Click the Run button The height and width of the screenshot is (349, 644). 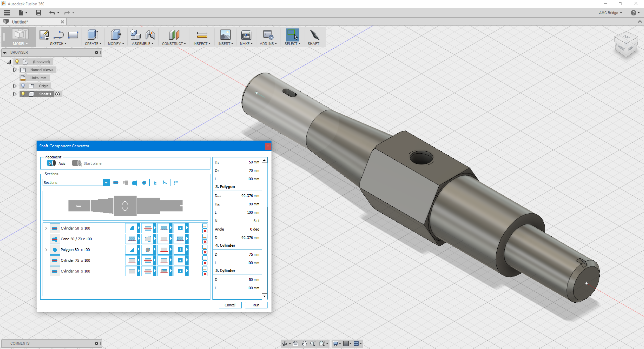256,305
